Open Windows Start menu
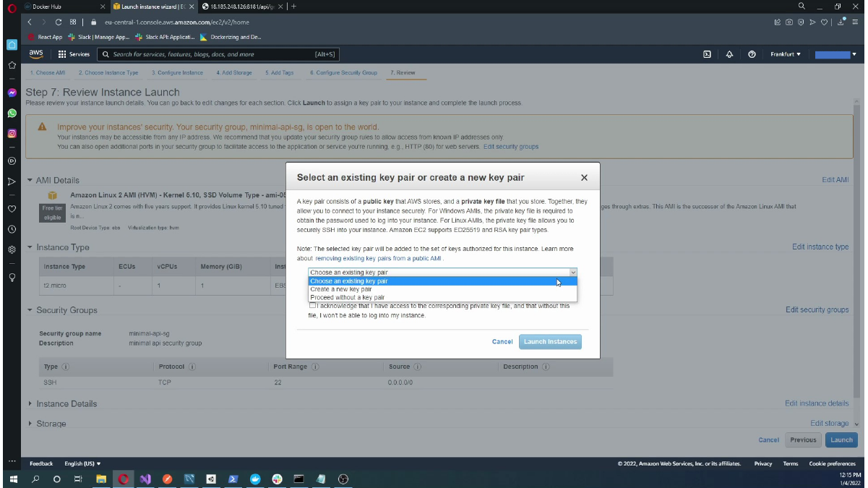This screenshot has width=868, height=488. (13, 479)
